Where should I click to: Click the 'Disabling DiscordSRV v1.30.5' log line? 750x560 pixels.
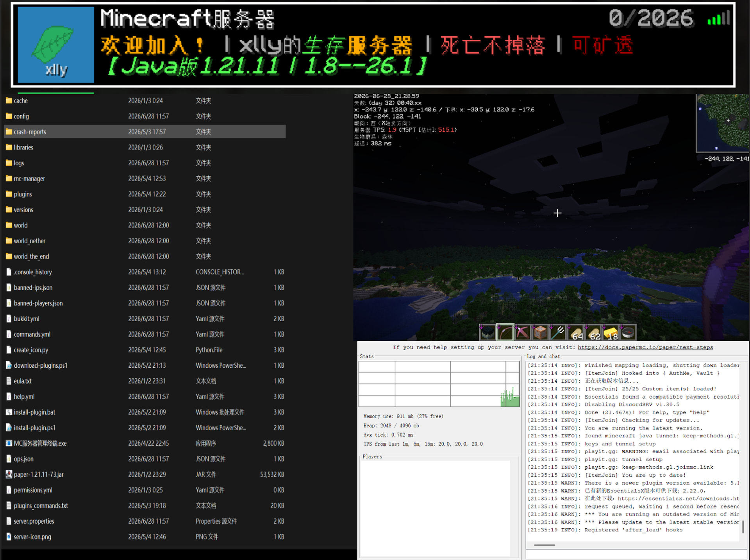tap(604, 404)
